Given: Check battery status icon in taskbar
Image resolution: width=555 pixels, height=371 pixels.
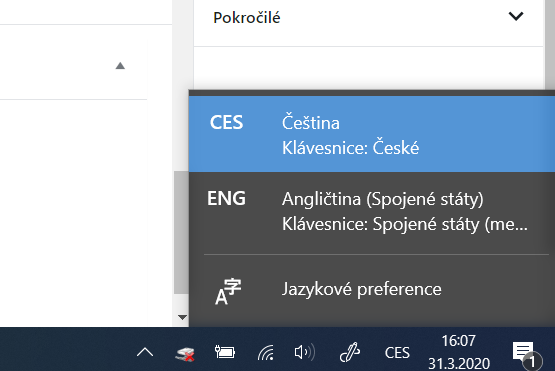Looking at the screenshot, I should 225,352.
